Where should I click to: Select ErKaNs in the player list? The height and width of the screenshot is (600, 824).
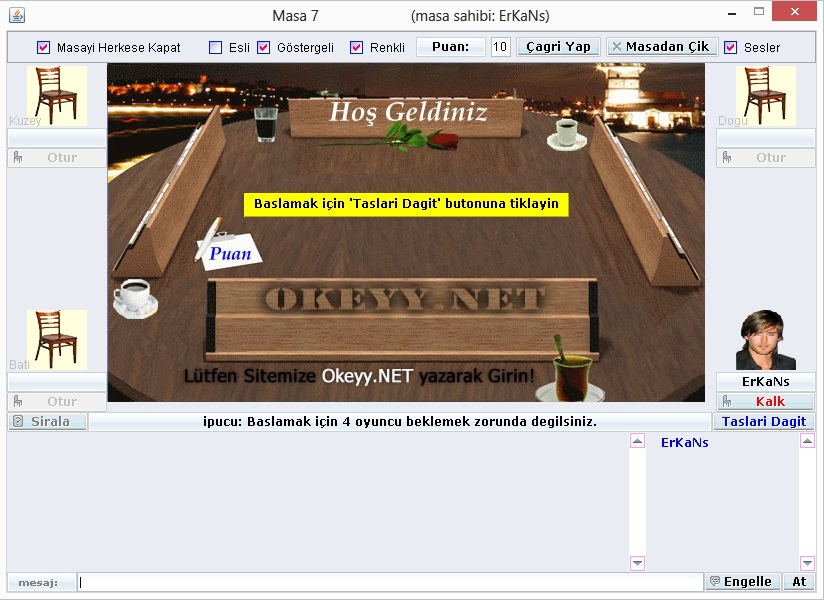[684, 442]
